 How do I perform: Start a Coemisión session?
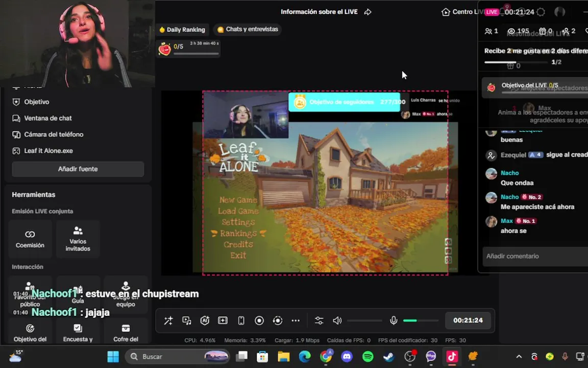tap(30, 239)
